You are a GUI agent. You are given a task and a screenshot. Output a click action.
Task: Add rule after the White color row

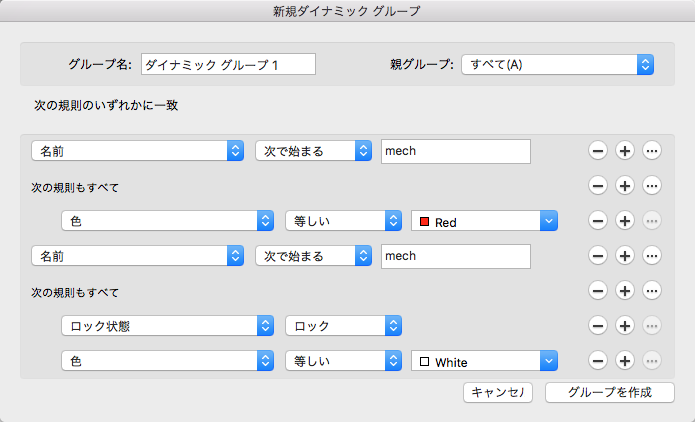(x=624, y=360)
